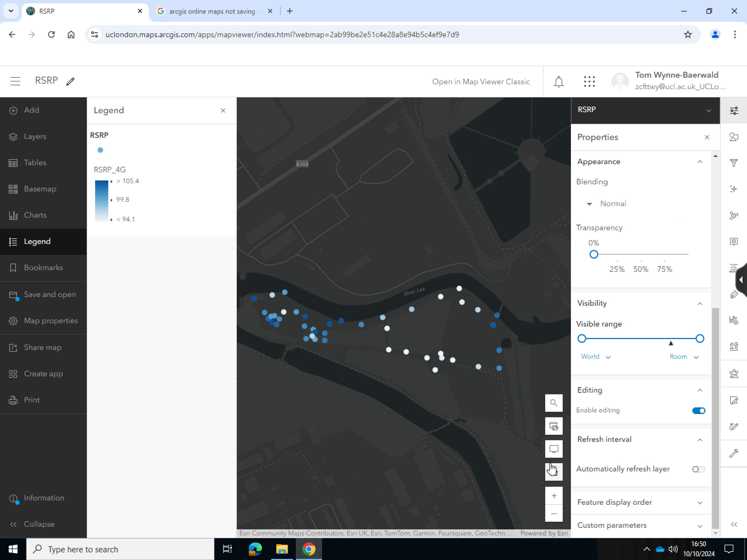Collapse the Editing section
The width and height of the screenshot is (747, 560).
pyautogui.click(x=700, y=390)
